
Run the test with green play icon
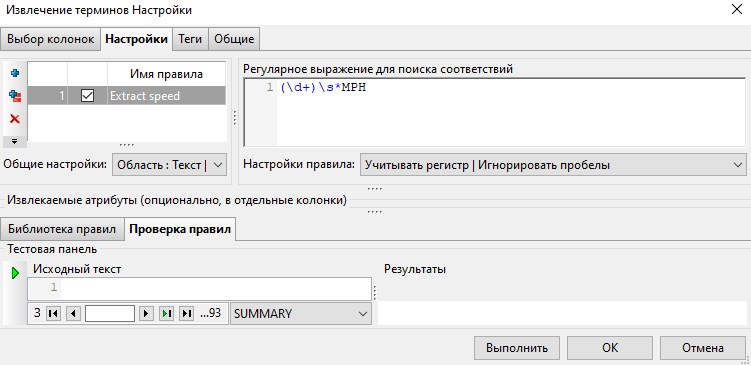point(15,274)
